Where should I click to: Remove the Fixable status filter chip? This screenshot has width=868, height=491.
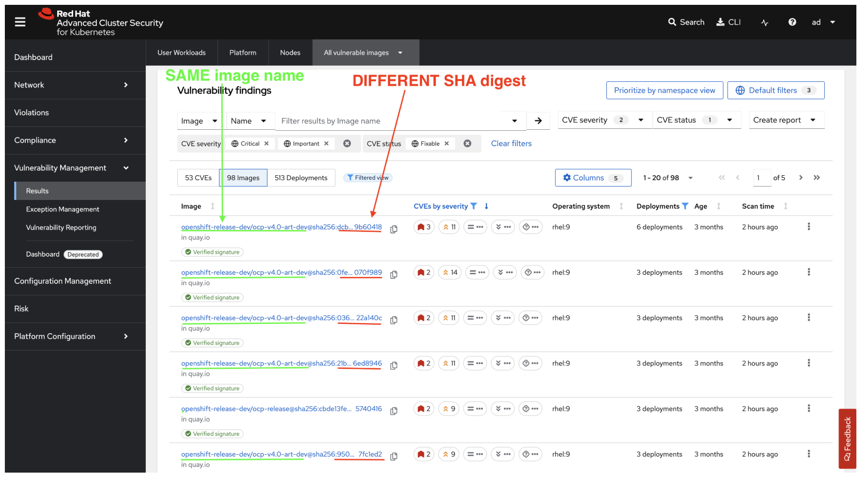pyautogui.click(x=447, y=144)
